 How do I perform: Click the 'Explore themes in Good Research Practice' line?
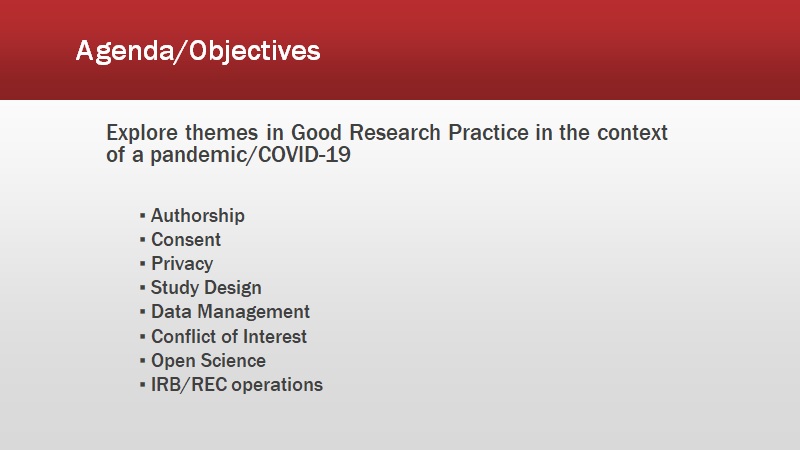387,133
